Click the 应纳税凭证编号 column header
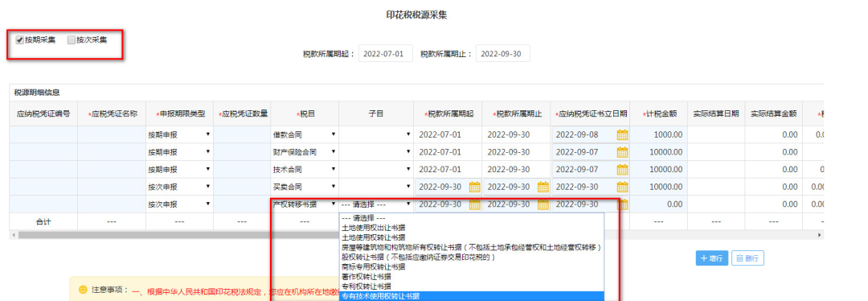The height and width of the screenshot is (301, 868). (x=43, y=113)
